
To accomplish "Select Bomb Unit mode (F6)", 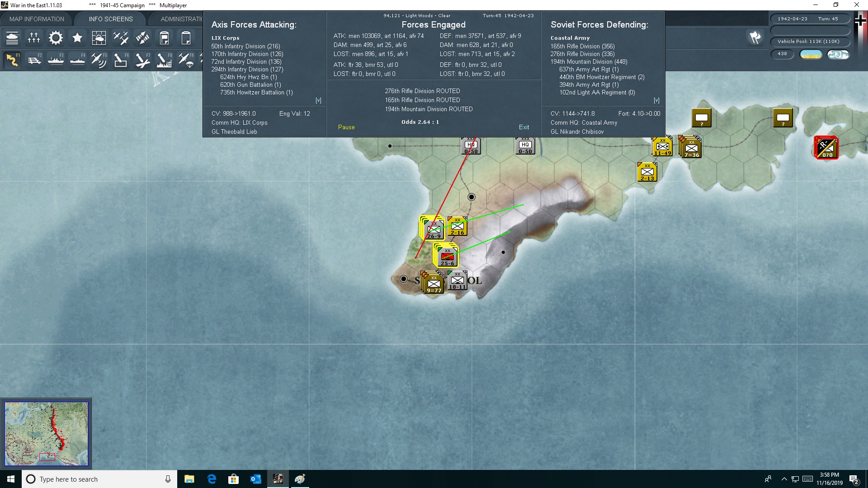I will pyautogui.click(x=121, y=60).
